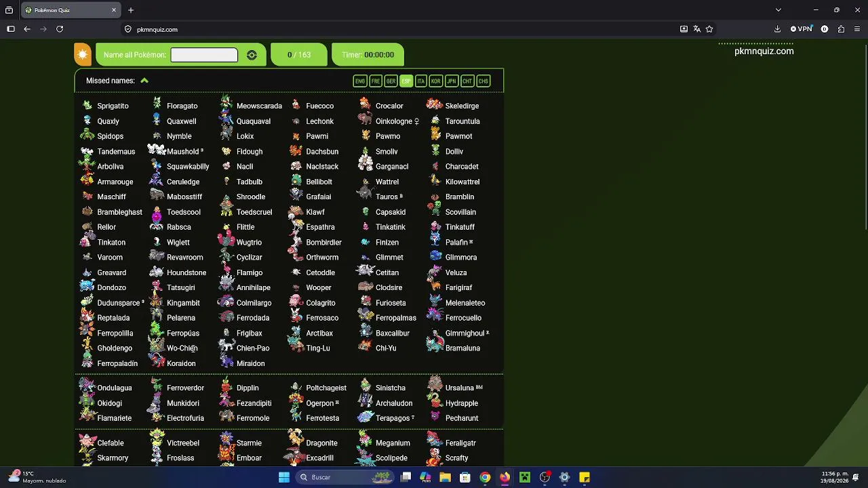Focus the Name all Pokémon input field
868x488 pixels.
click(204, 55)
